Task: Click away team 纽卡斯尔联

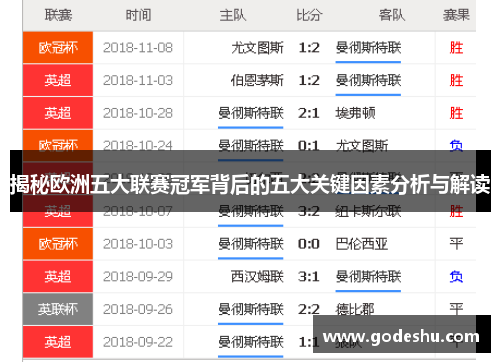Action: coord(368,211)
